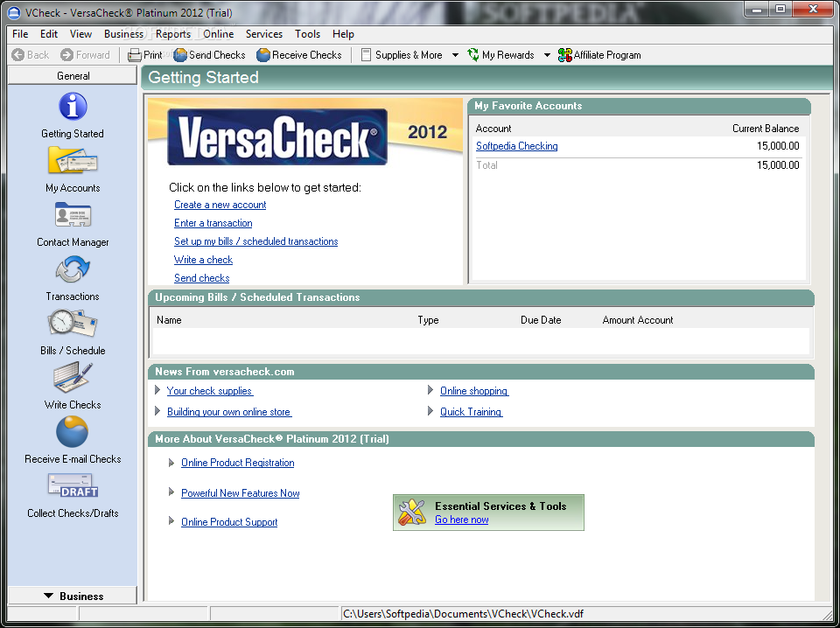Click the Affiliate Program icon
The width and height of the screenshot is (840, 628).
point(564,54)
